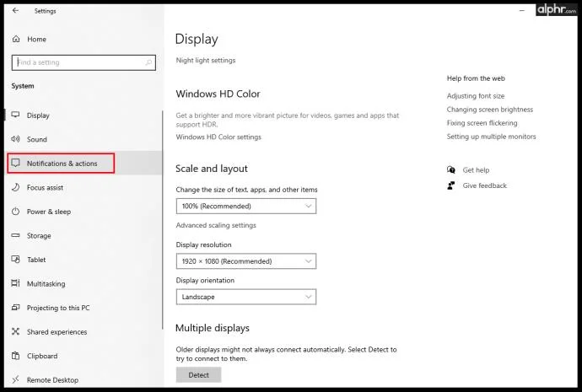Minimize the Settings window

(522, 11)
